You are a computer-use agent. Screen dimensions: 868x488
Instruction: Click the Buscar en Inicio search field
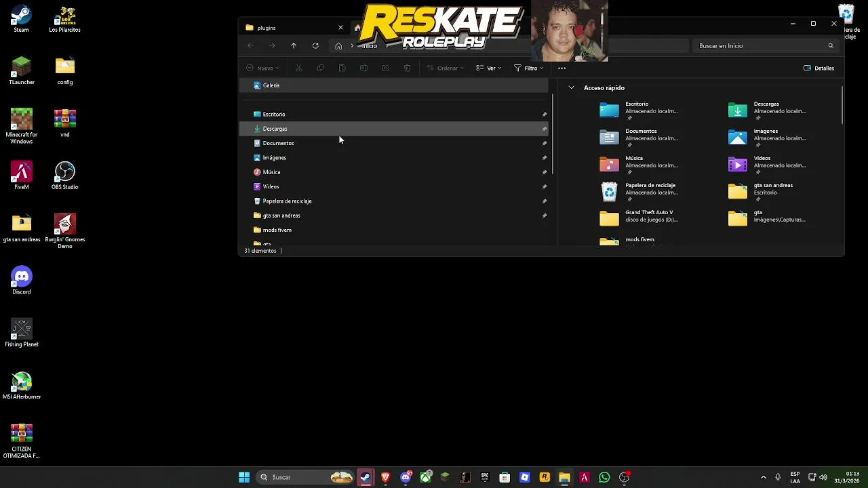pos(766,45)
